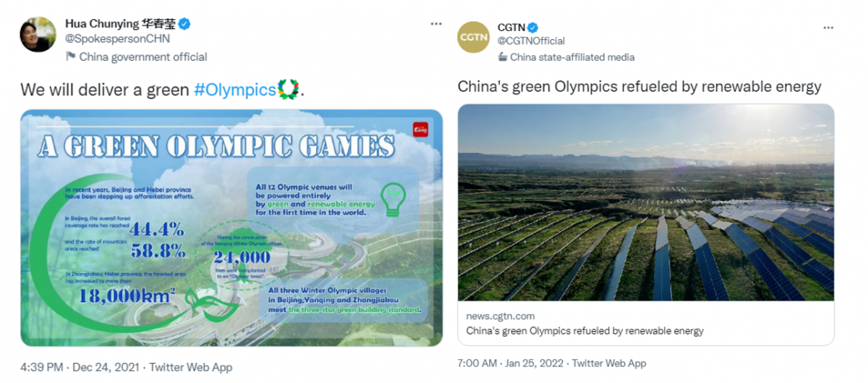This screenshot has height=383, width=868.
Task: Open the solar panel field photo
Action: click(646, 202)
